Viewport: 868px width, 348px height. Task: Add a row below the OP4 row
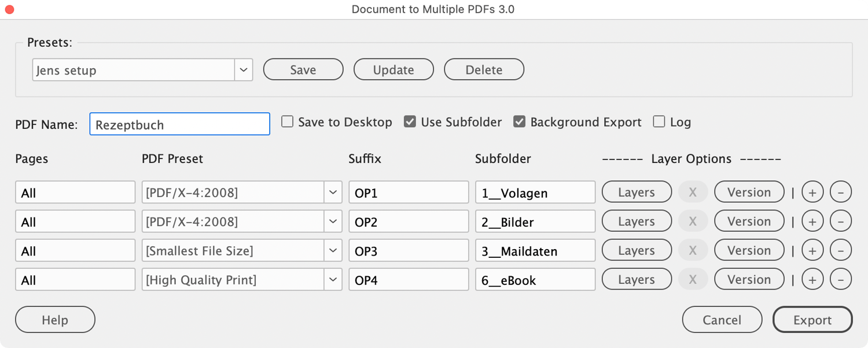812,280
